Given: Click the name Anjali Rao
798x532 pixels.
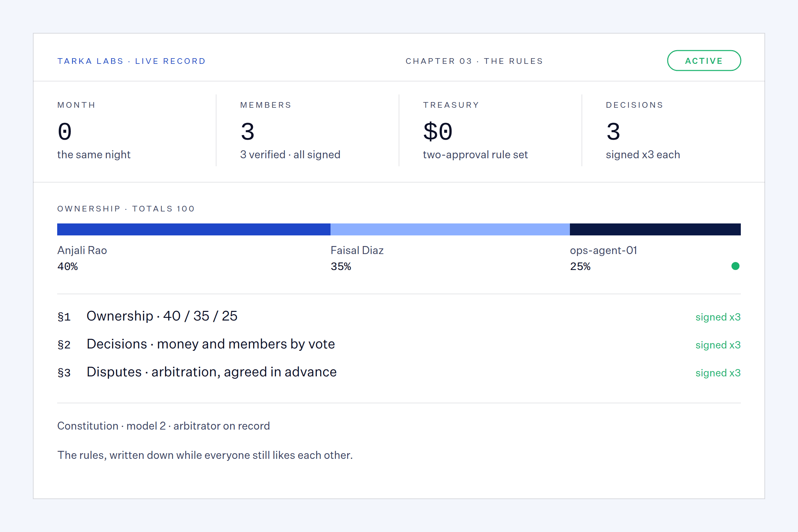Looking at the screenshot, I should [x=82, y=250].
